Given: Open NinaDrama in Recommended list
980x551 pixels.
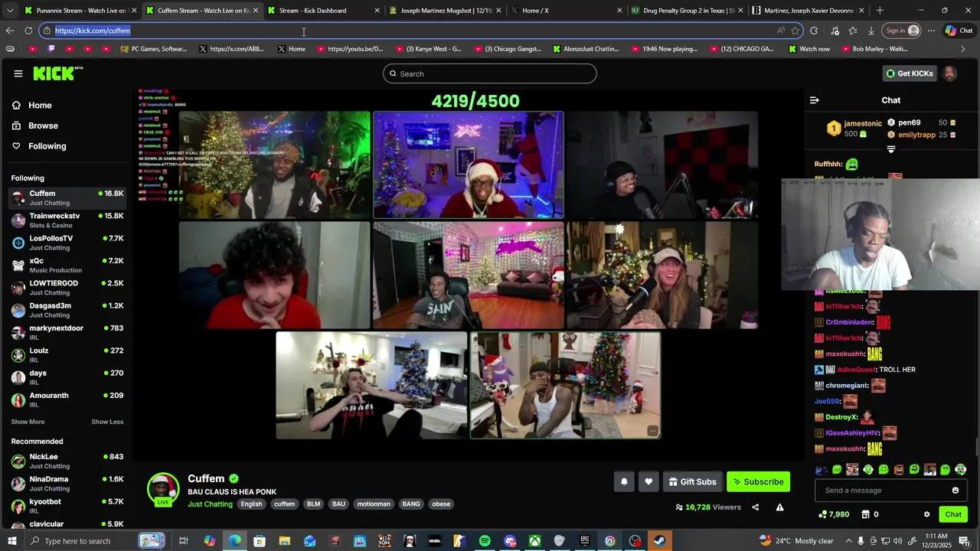Looking at the screenshot, I should point(67,484).
